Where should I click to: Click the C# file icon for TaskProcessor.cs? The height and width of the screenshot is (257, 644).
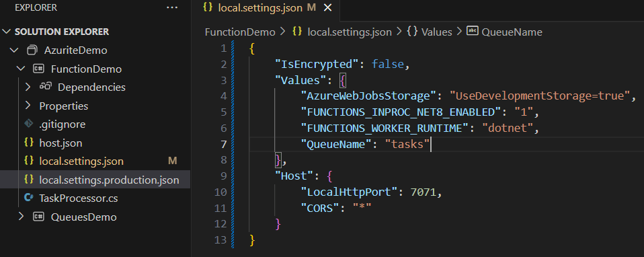pyautogui.click(x=29, y=198)
